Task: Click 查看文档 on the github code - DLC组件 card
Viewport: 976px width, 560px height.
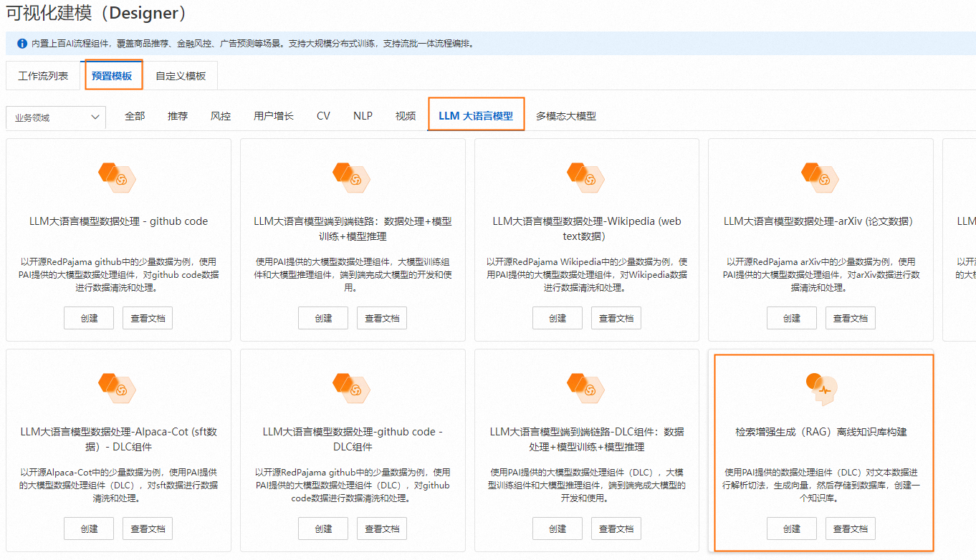Action: click(382, 528)
